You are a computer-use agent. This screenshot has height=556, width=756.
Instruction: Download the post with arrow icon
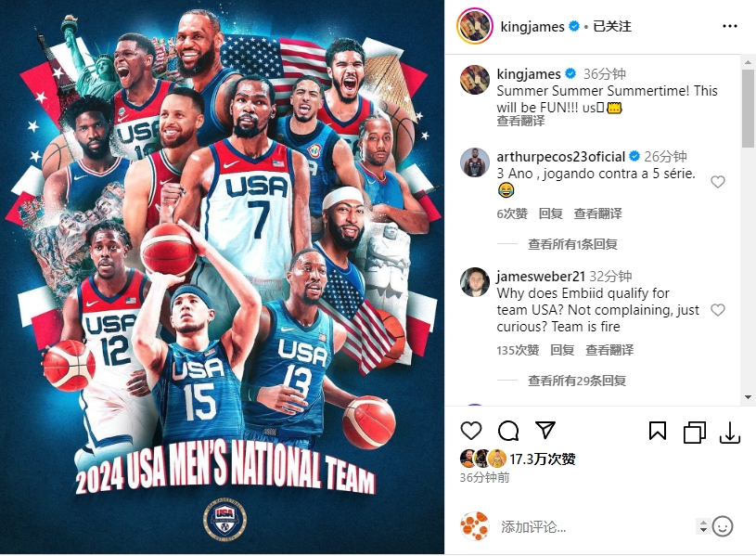730,432
